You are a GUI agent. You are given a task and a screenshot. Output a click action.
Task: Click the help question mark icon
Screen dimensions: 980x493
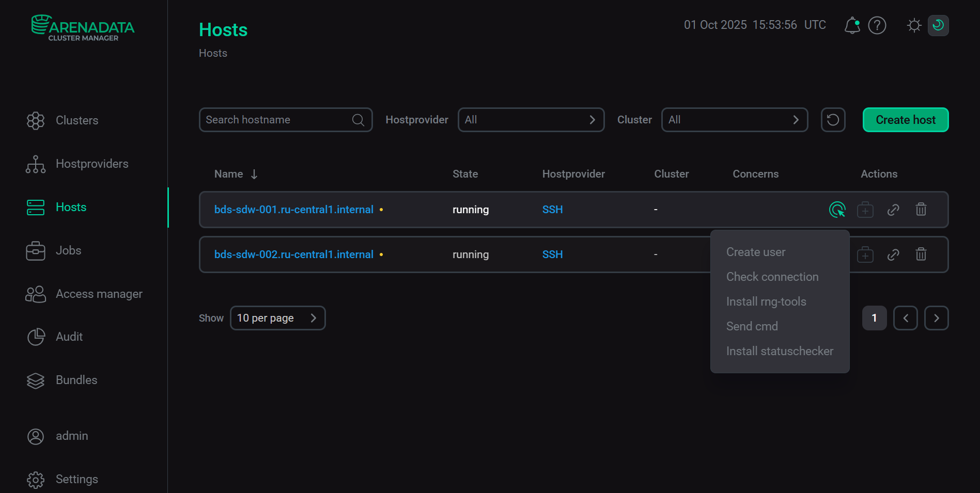coord(877,25)
